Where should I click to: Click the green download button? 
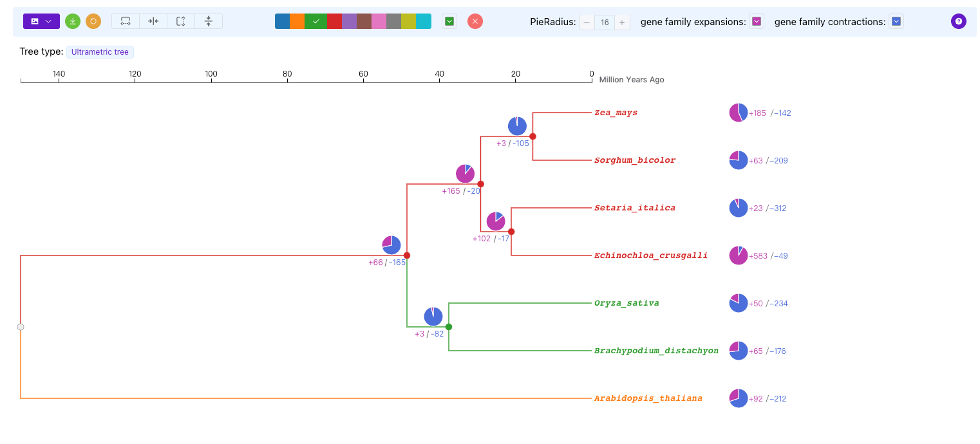point(73,21)
